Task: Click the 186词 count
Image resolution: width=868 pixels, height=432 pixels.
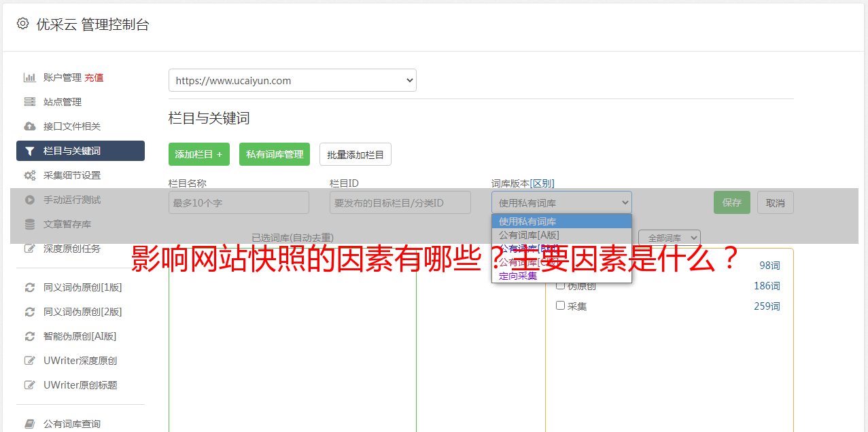Action: click(x=767, y=286)
